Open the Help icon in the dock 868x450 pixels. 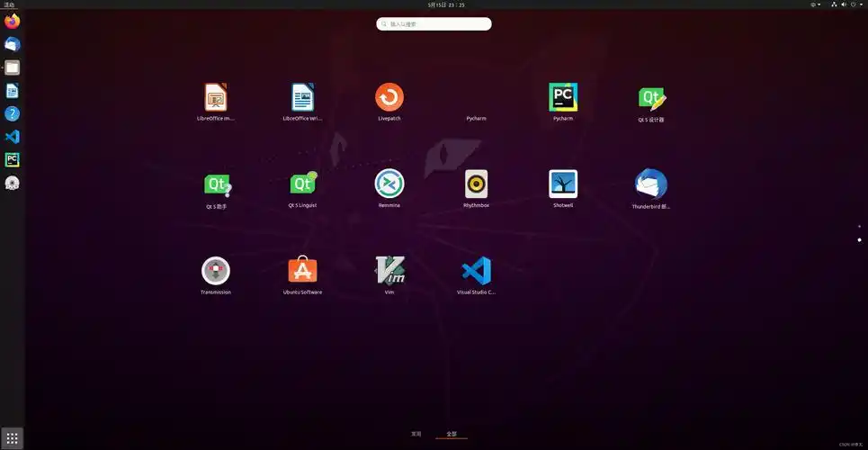[13, 113]
